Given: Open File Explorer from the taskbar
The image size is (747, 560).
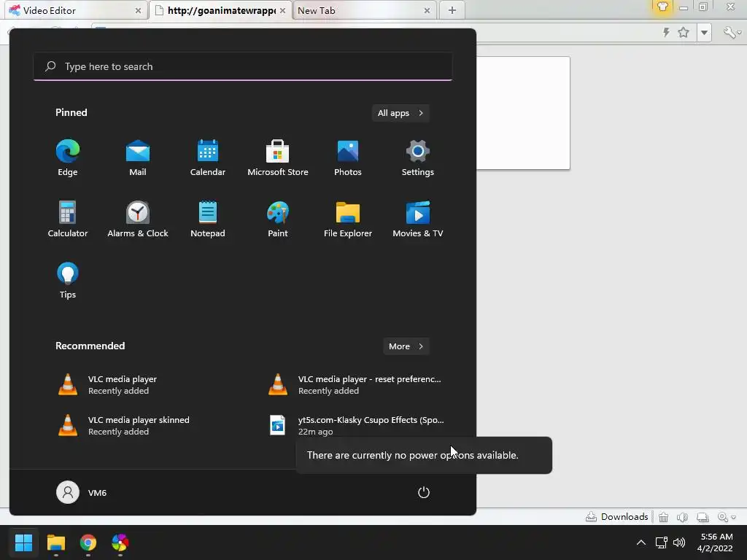Looking at the screenshot, I should (55, 542).
